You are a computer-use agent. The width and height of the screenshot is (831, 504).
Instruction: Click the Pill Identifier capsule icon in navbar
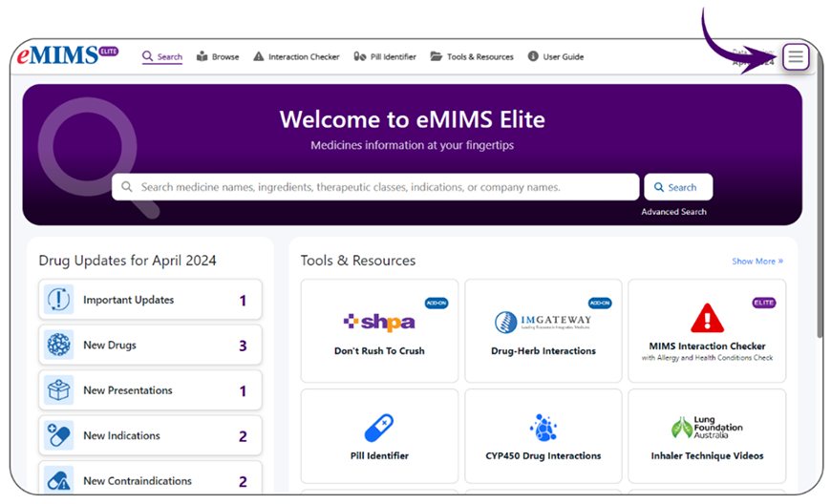pyautogui.click(x=360, y=56)
